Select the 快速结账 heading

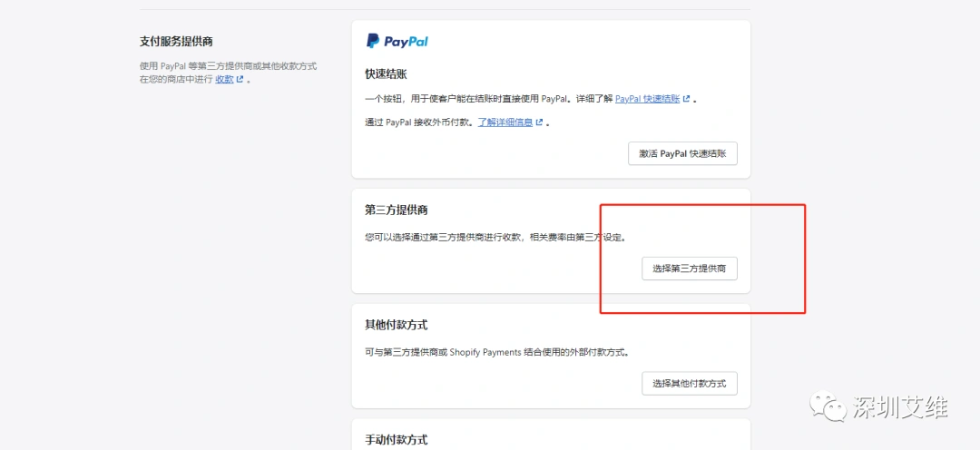387,74
